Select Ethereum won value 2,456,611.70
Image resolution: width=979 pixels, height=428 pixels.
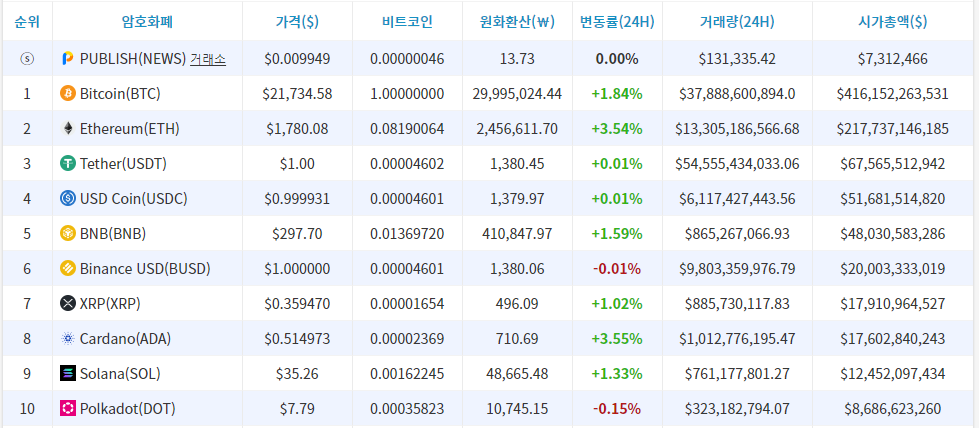517,129
